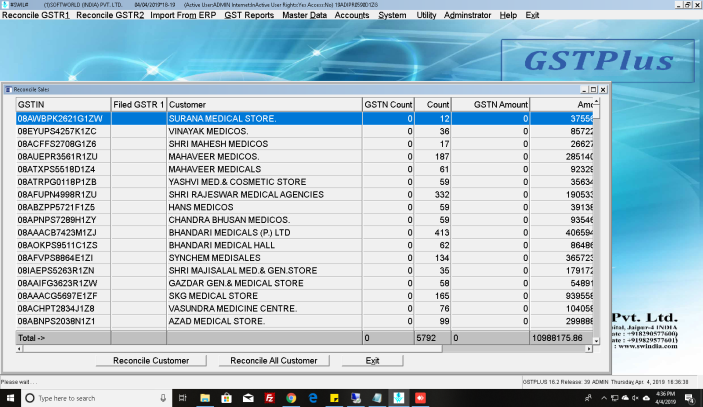
Task: Click the table's horizontal scrollbar thumb
Action: 232,349
